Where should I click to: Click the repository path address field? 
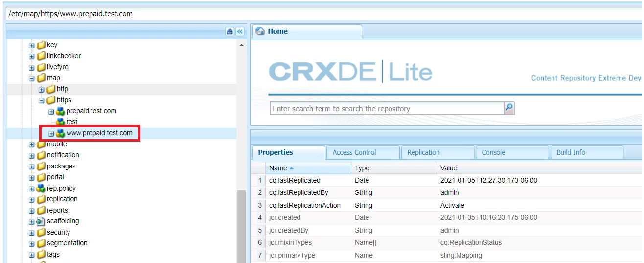click(x=323, y=13)
